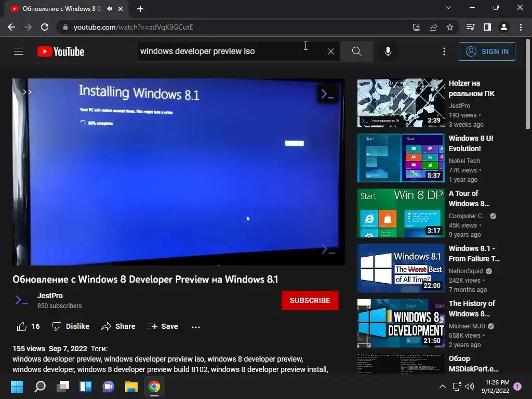Open the JestPro channel avatar

pyautogui.click(x=21, y=300)
